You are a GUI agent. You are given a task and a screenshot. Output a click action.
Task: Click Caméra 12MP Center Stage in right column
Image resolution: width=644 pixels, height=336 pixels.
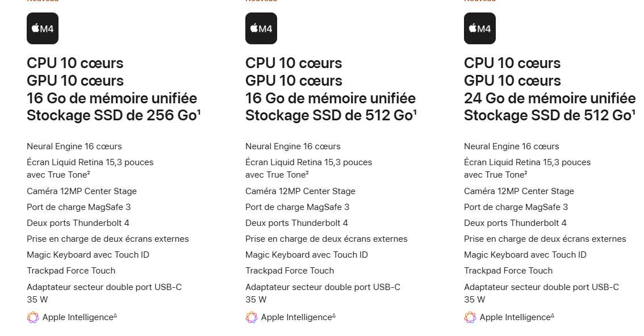pyautogui.click(x=518, y=191)
